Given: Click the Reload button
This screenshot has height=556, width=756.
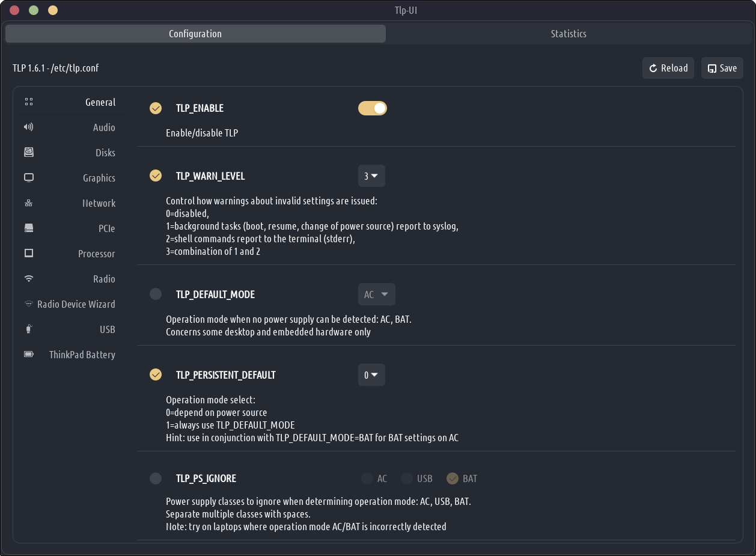Looking at the screenshot, I should [668, 69].
